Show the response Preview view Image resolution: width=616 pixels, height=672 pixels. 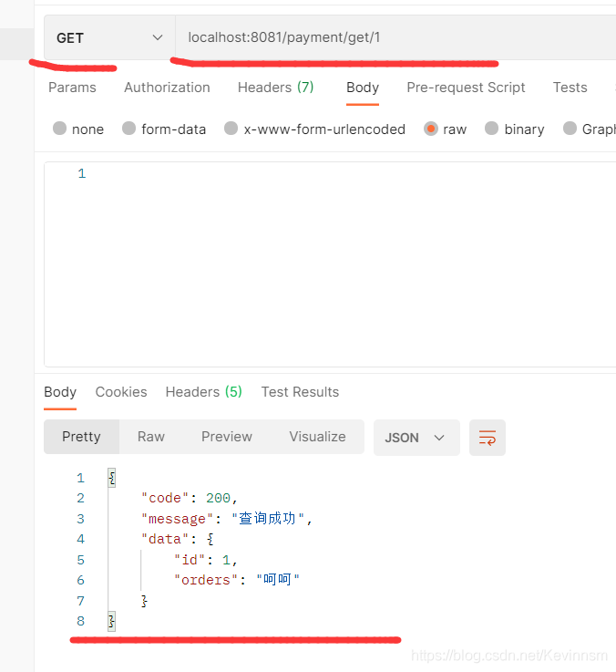point(227,437)
